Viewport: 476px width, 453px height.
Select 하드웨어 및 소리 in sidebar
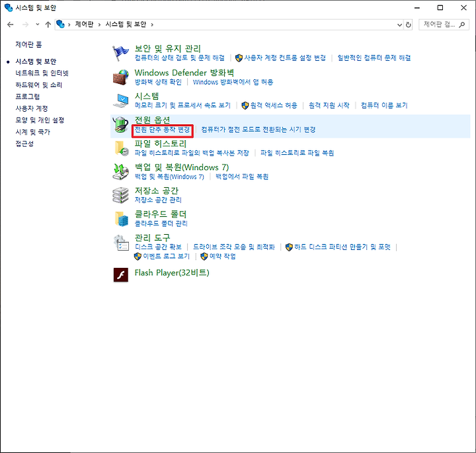[x=38, y=85]
